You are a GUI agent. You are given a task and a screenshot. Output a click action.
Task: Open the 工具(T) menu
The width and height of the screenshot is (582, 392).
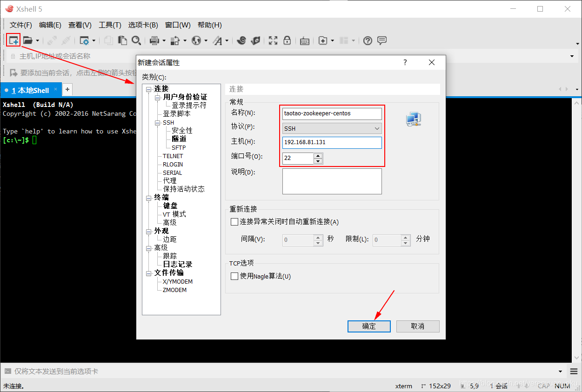(110, 25)
